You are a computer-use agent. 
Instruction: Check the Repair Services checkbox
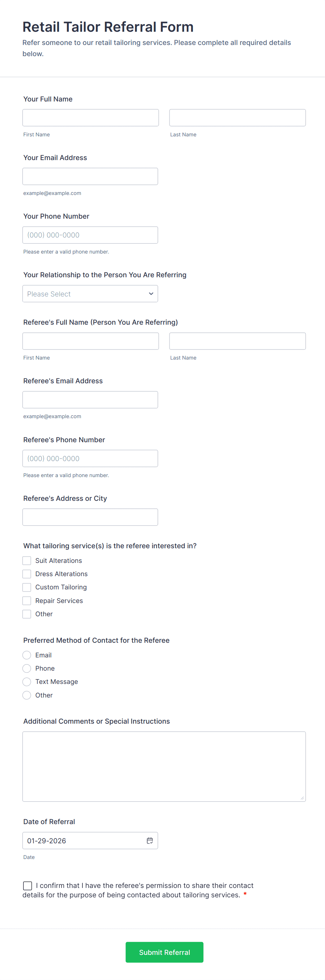point(27,600)
